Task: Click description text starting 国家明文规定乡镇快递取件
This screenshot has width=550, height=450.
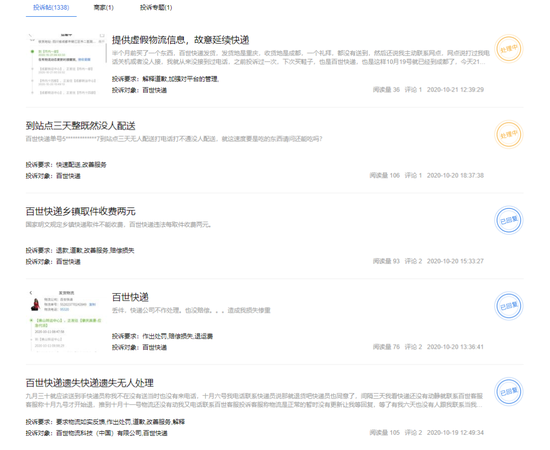Action: 119,224
